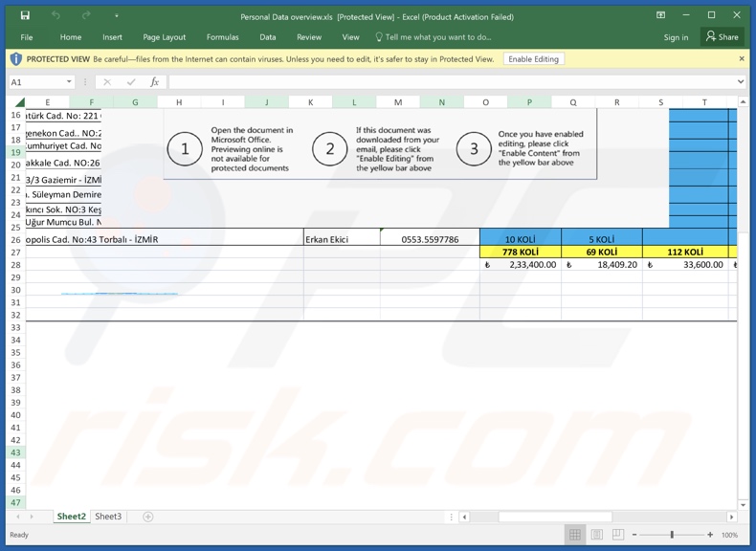
Task: Switch to the Home tab
Action: pyautogui.click(x=71, y=37)
